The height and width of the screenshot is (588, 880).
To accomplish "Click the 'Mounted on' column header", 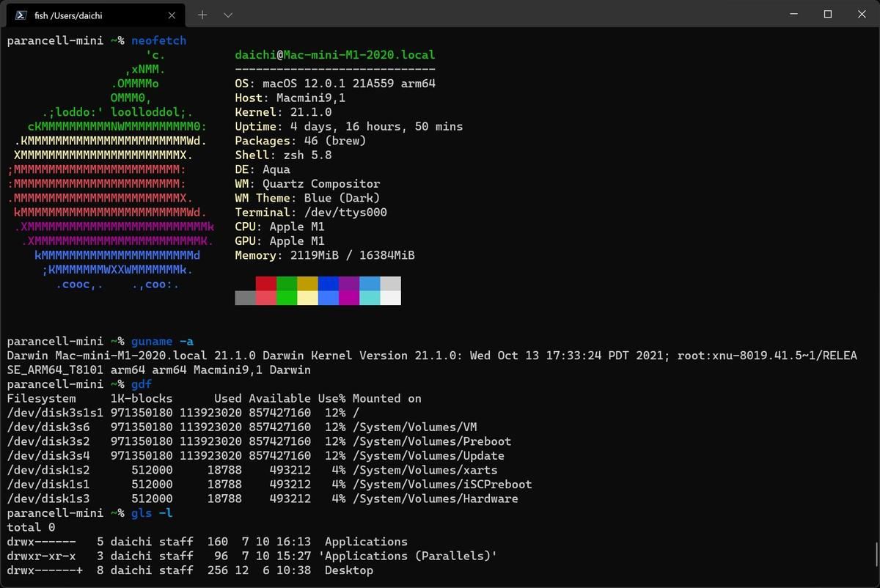I will point(387,398).
